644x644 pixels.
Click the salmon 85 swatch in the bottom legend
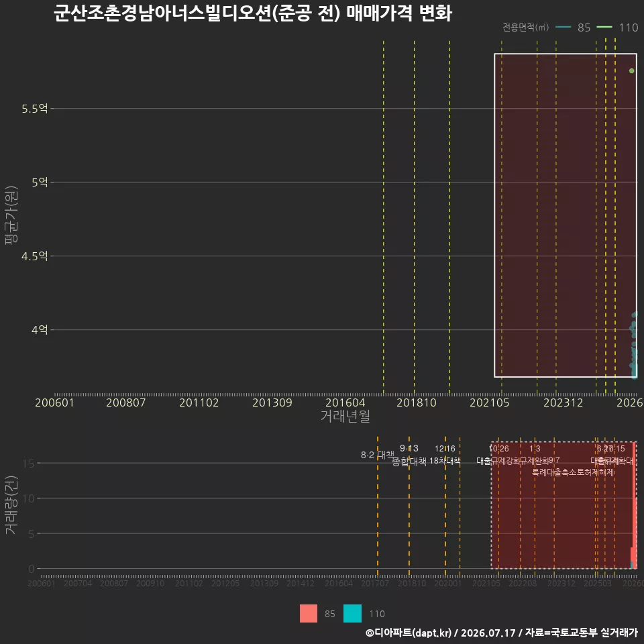tap(309, 614)
